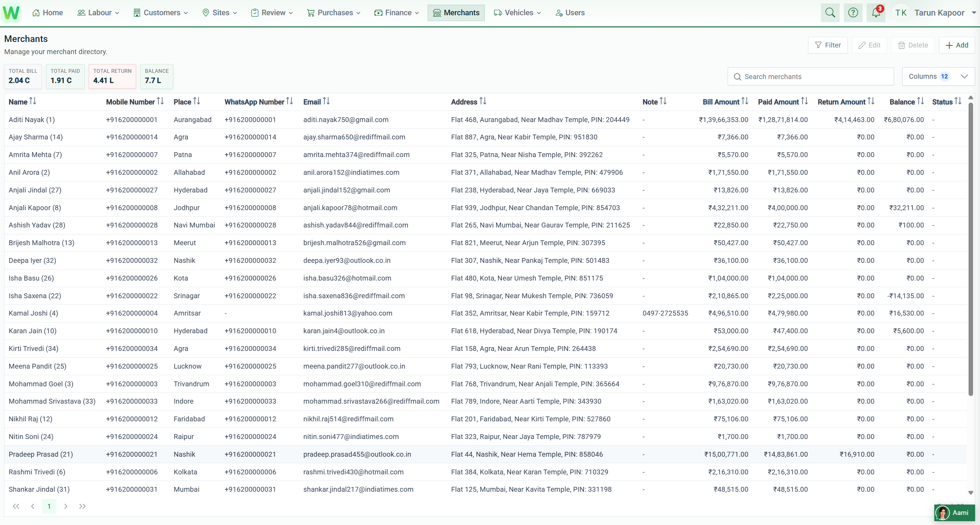
Task: Sort by Status column arrows
Action: pyautogui.click(x=958, y=101)
